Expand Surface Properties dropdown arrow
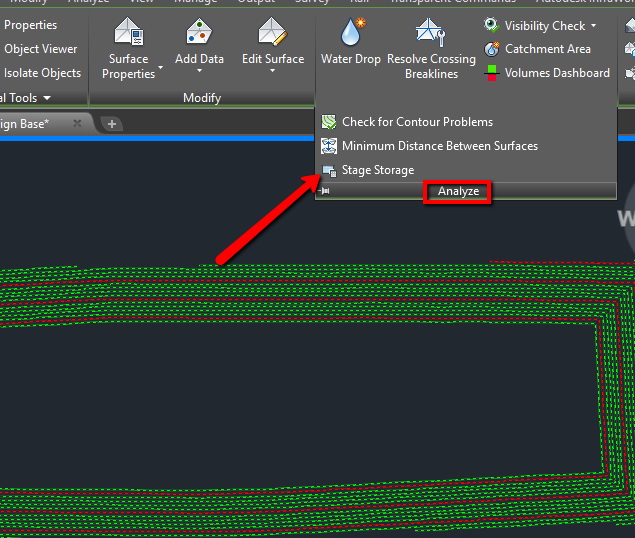Viewport: 635px width, 538px height. coord(160,67)
